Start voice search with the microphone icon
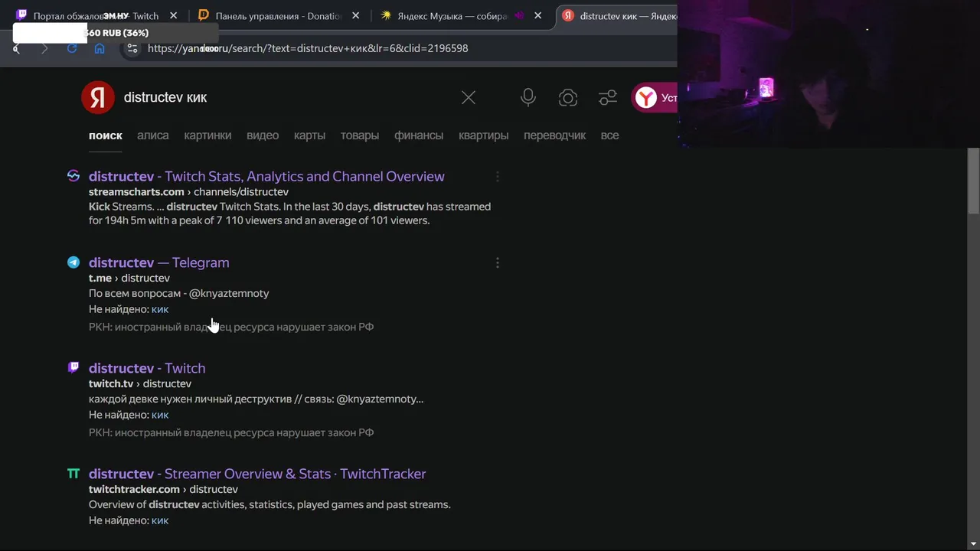Image resolution: width=980 pixels, height=551 pixels. click(528, 97)
